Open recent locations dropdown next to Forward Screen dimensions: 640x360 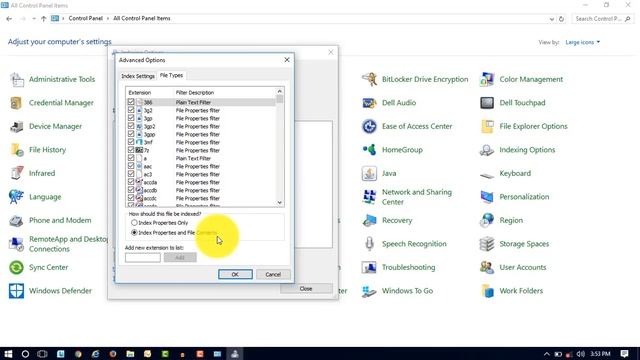click(33, 19)
